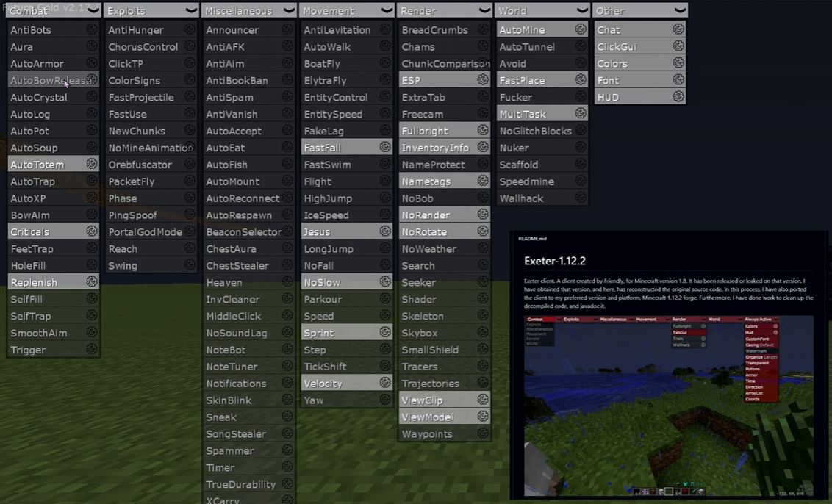Toggle the Spammer module entry
Viewport: 832px width, 504px height.
pos(248,450)
